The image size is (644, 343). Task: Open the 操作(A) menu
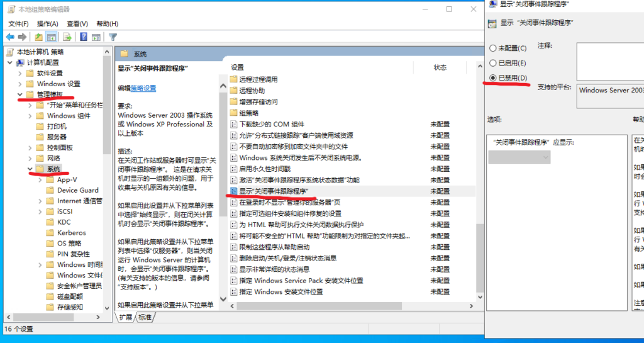[48, 24]
